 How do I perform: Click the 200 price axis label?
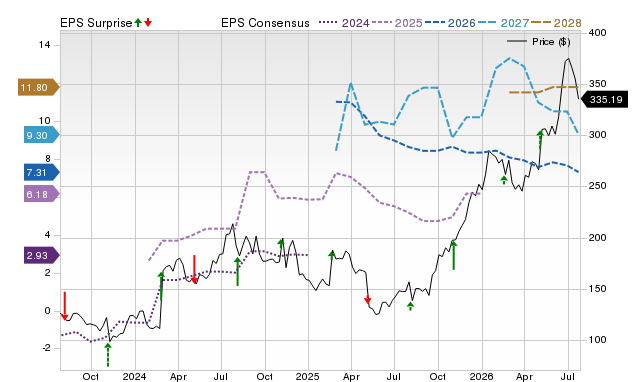pos(597,238)
